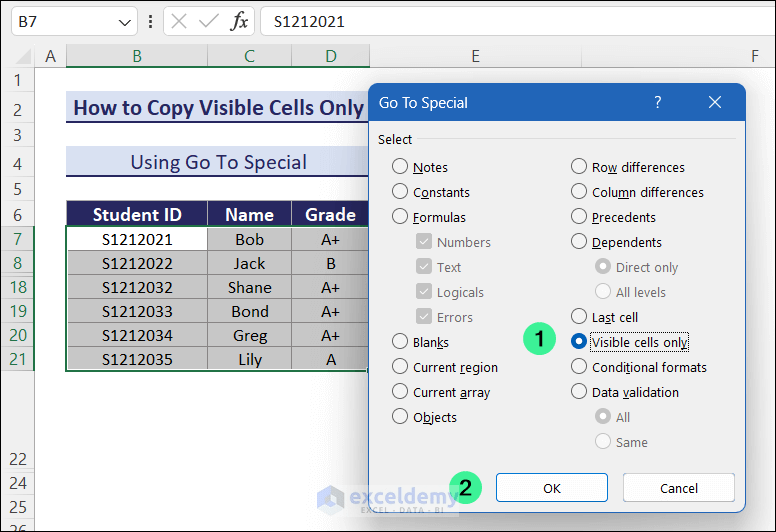Click the cell with name Jack
Viewport: 776px width, 532px height.
(x=249, y=263)
